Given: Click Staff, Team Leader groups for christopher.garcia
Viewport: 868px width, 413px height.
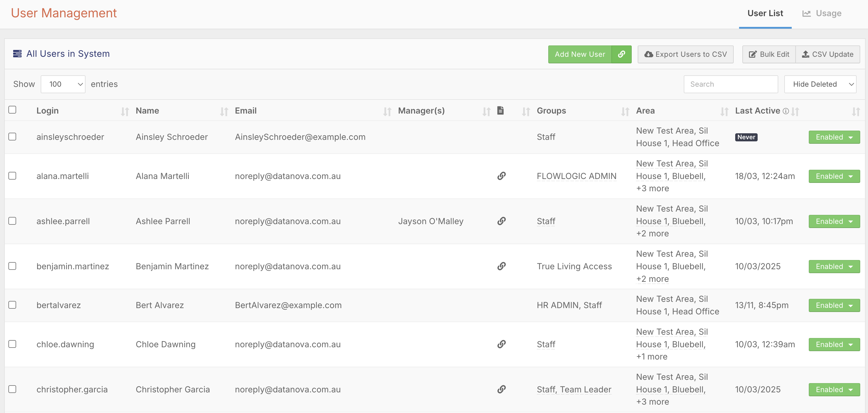Looking at the screenshot, I should pos(574,389).
